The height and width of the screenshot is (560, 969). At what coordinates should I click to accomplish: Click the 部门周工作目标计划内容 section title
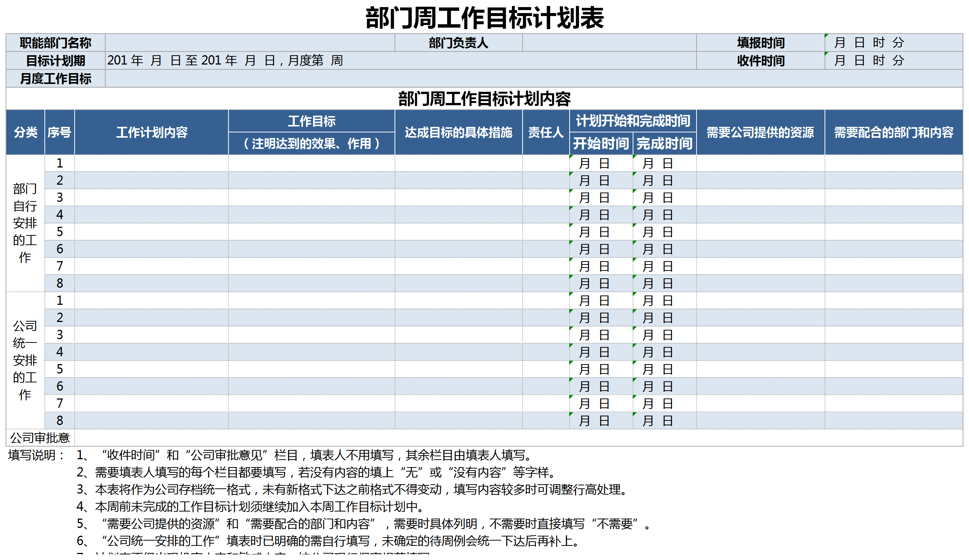[x=484, y=99]
